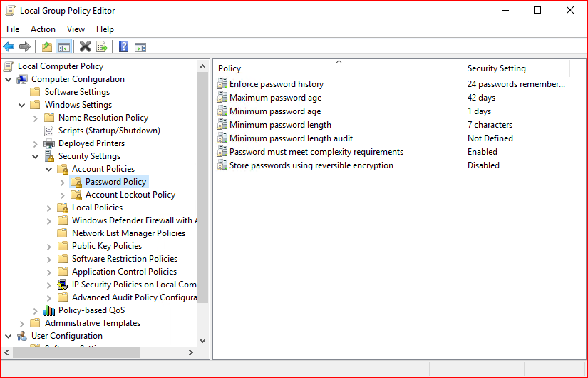
Task: Click the Export List toolbar icon
Action: click(x=102, y=47)
